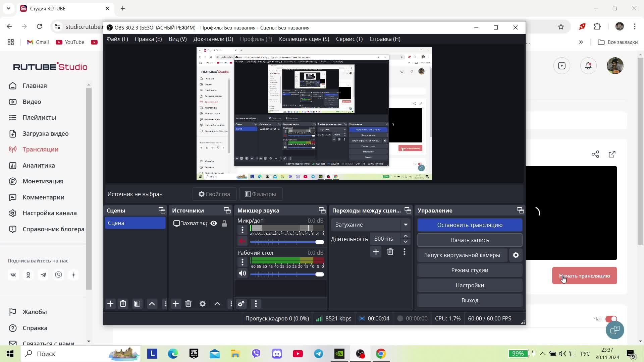The height and width of the screenshot is (362, 644).
Task: Remove transition with trash icon
Action: pos(390,252)
